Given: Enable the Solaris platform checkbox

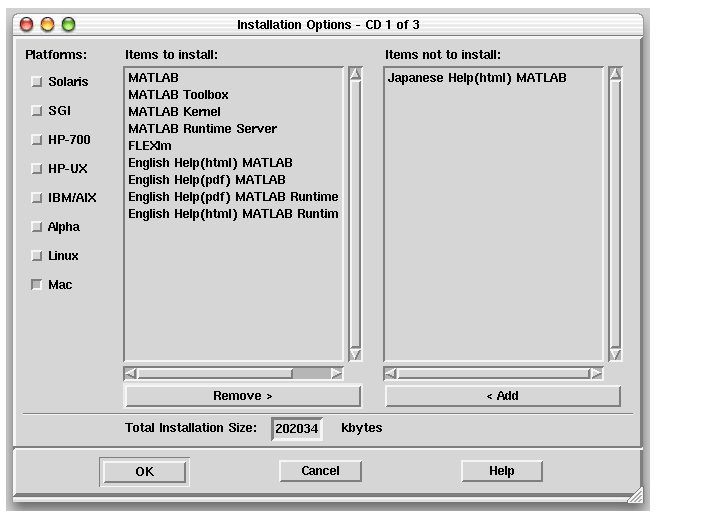Looking at the screenshot, I should pos(36,82).
